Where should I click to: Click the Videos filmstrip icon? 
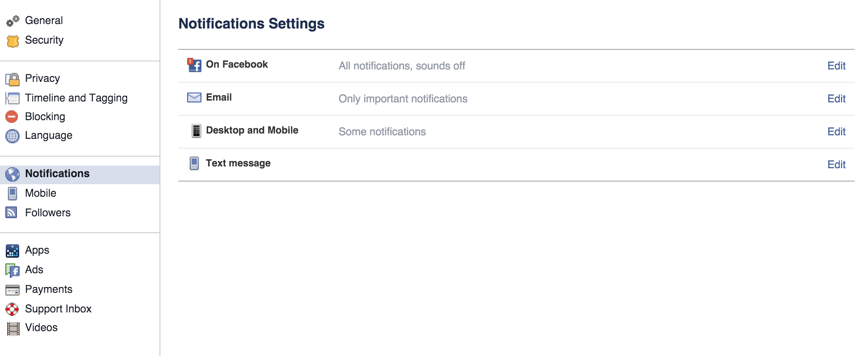pyautogui.click(x=13, y=328)
